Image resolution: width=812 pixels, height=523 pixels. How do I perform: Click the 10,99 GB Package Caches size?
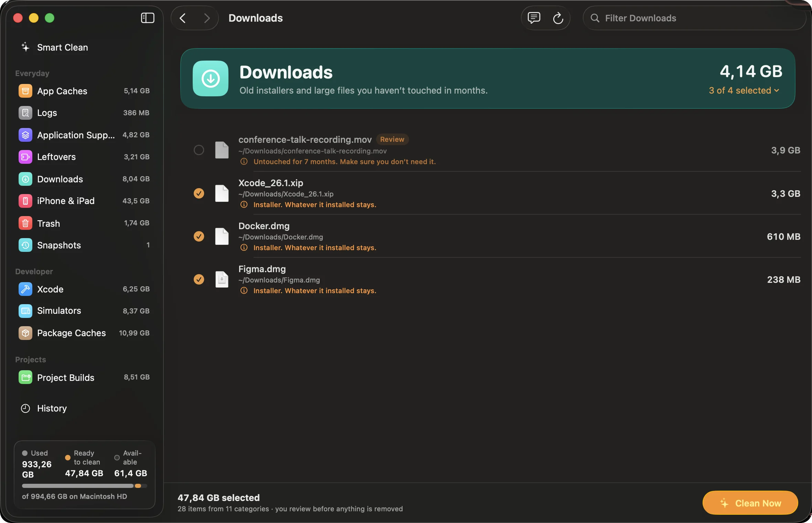click(x=134, y=333)
